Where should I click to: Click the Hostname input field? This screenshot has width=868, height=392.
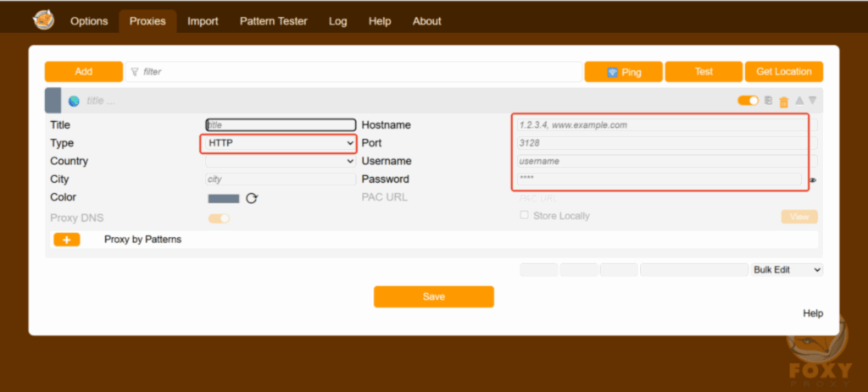(x=667, y=125)
